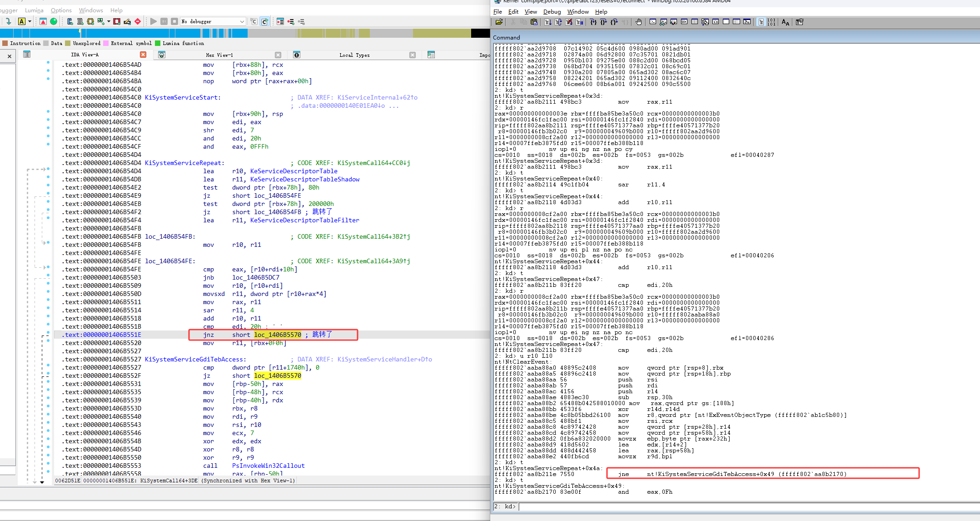Toggle WinDbg source mode on button
The width and height of the screenshot is (980, 521).
pos(761,22)
